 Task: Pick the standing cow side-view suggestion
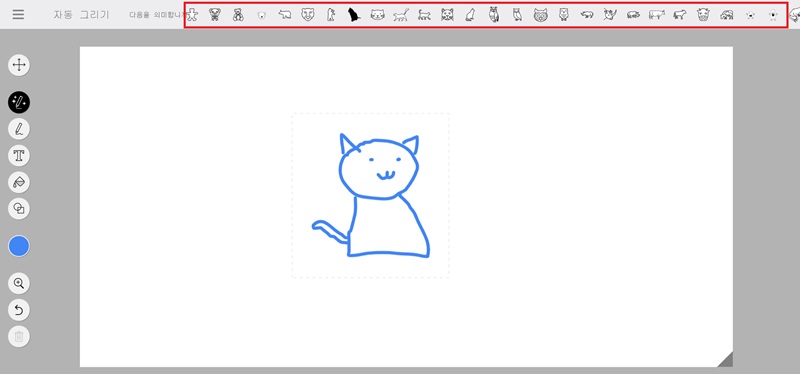pos(657,15)
